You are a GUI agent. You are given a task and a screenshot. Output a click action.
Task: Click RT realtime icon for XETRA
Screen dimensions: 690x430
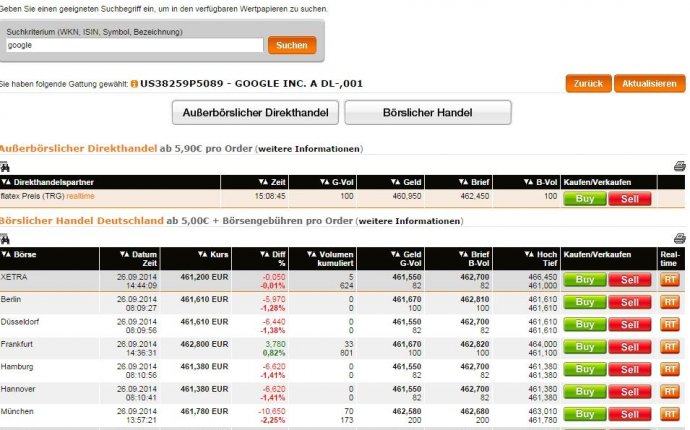coord(670,280)
